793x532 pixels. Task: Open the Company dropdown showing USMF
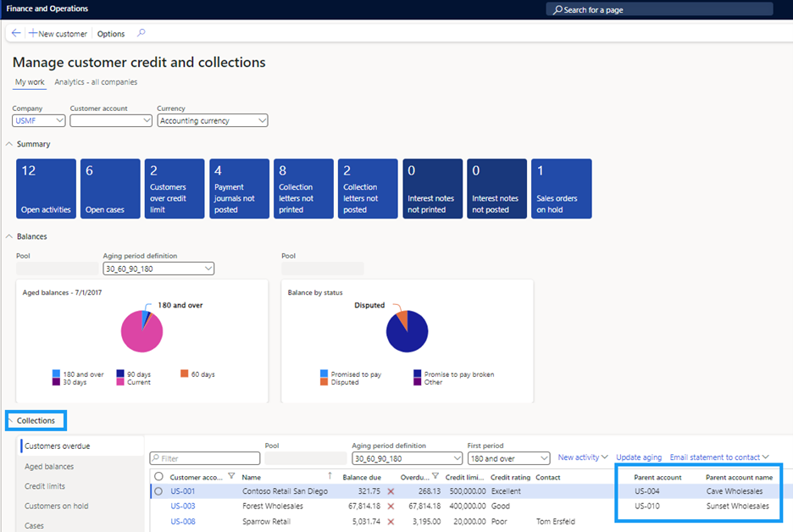click(38, 121)
